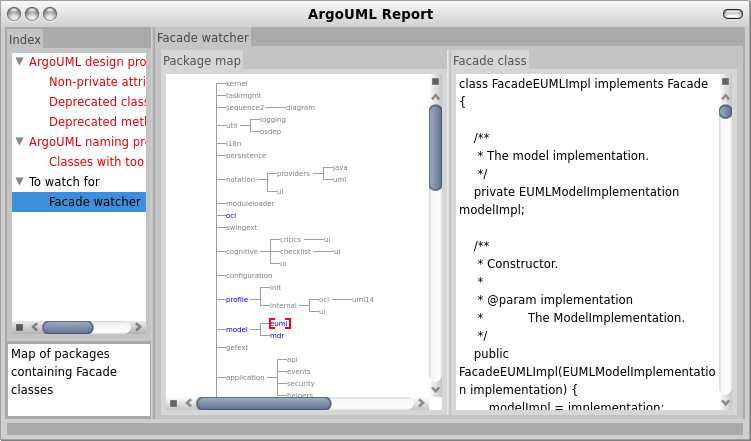Click the package map vertical scrollbar thumb
This screenshot has height=441, width=751.
[435, 148]
